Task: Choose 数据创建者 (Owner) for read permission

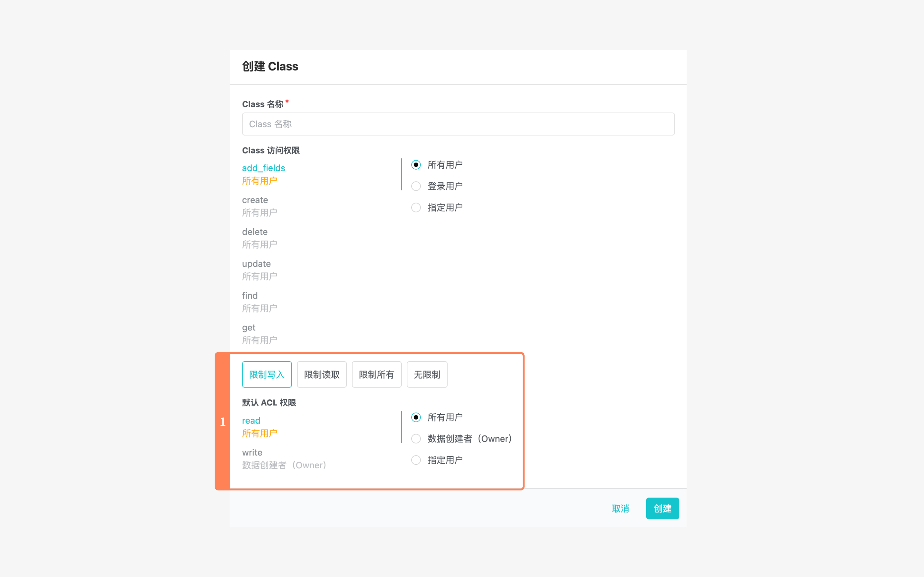Action: (416, 439)
